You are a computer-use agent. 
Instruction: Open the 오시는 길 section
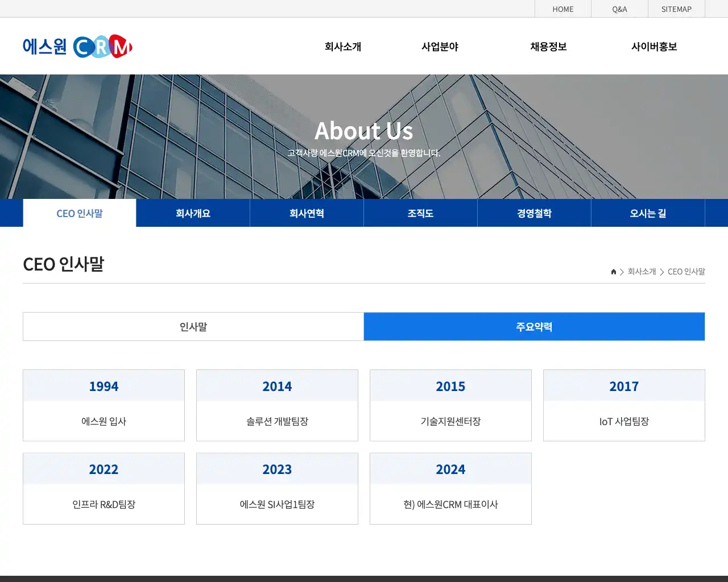click(x=648, y=213)
